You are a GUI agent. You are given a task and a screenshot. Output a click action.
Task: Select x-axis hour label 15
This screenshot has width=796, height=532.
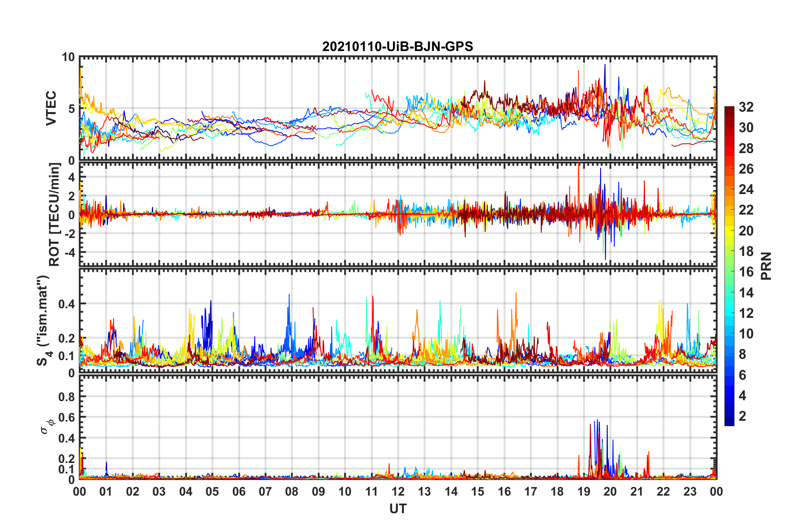coord(478,491)
